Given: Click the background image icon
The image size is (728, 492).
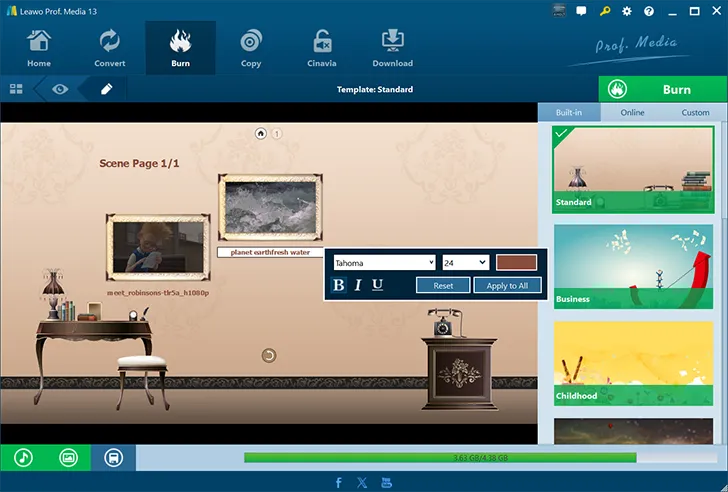Looking at the screenshot, I should point(68,458).
